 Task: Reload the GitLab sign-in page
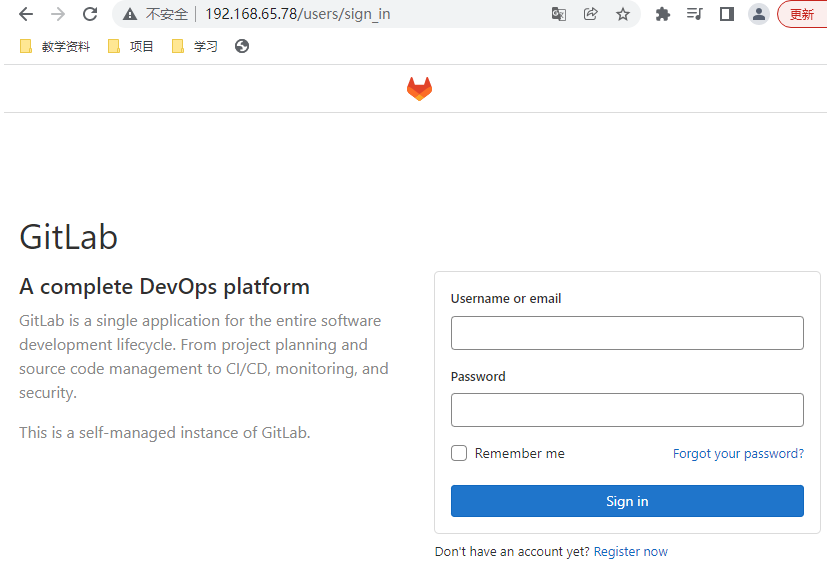coord(90,14)
